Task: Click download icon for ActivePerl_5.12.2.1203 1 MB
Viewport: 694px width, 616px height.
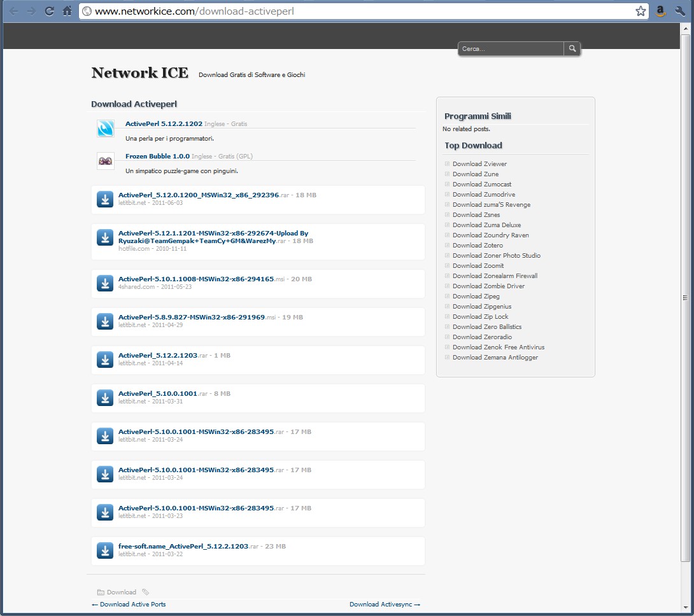Action: (x=105, y=360)
